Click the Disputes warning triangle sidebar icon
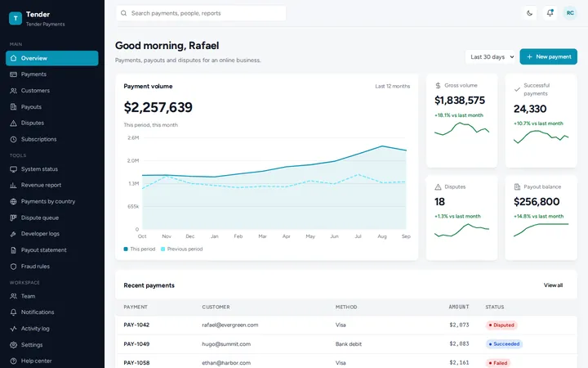This screenshot has height=368, width=588. coord(14,123)
